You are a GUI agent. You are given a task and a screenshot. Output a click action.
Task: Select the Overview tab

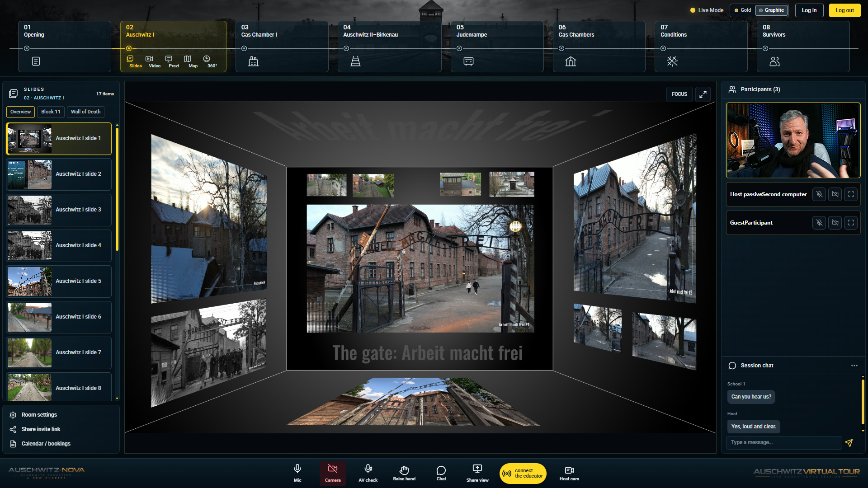[x=20, y=112]
